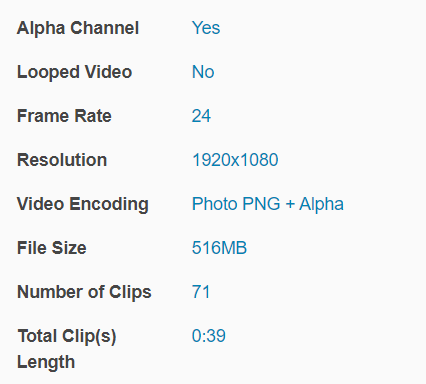Select the Video Encoding label
This screenshot has width=426, height=384.
[83, 204]
